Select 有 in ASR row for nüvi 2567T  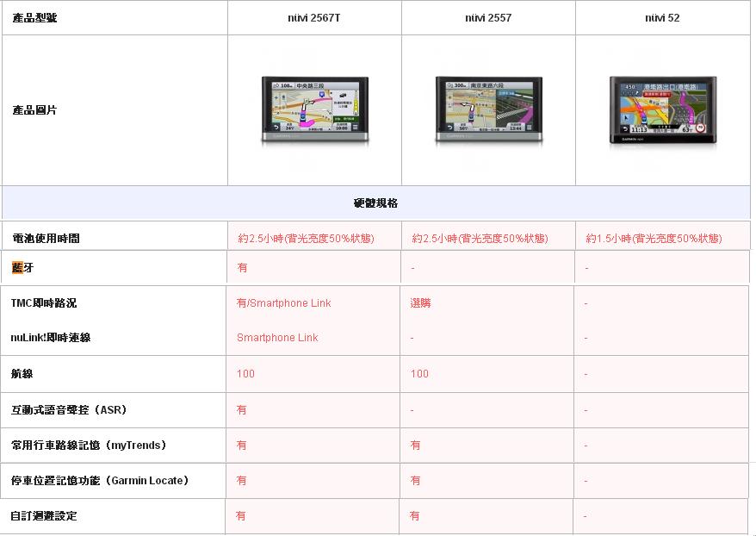point(242,409)
